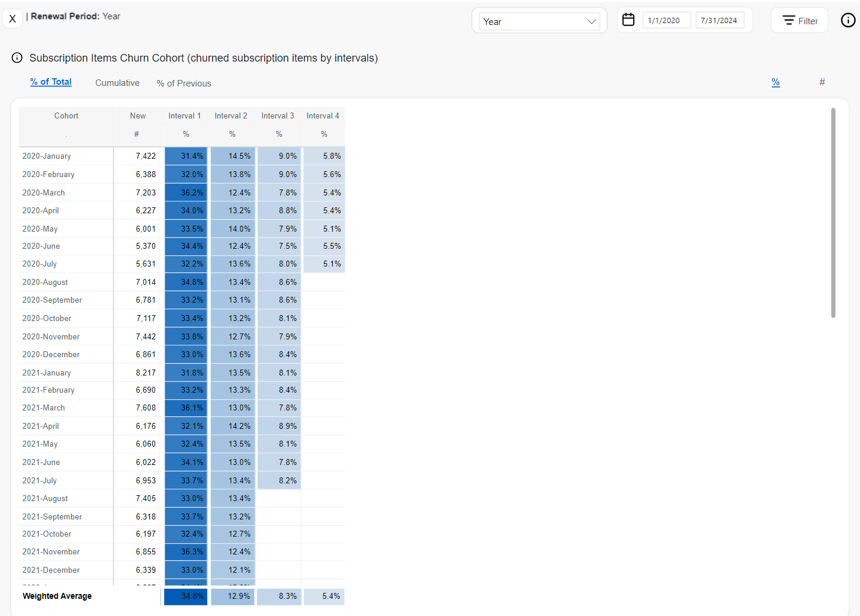Click the Cohort column header
The height and width of the screenshot is (616, 860).
[66, 116]
